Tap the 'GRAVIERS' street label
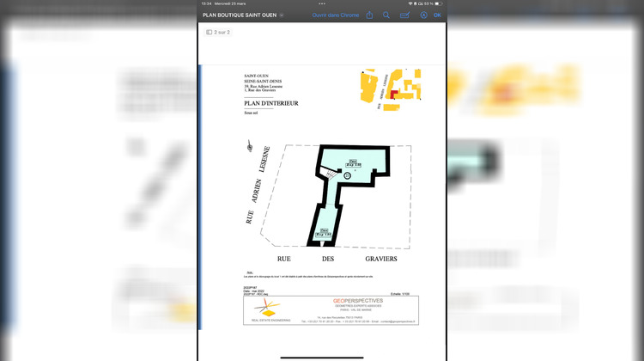The width and height of the screenshot is (644, 361). (381, 259)
